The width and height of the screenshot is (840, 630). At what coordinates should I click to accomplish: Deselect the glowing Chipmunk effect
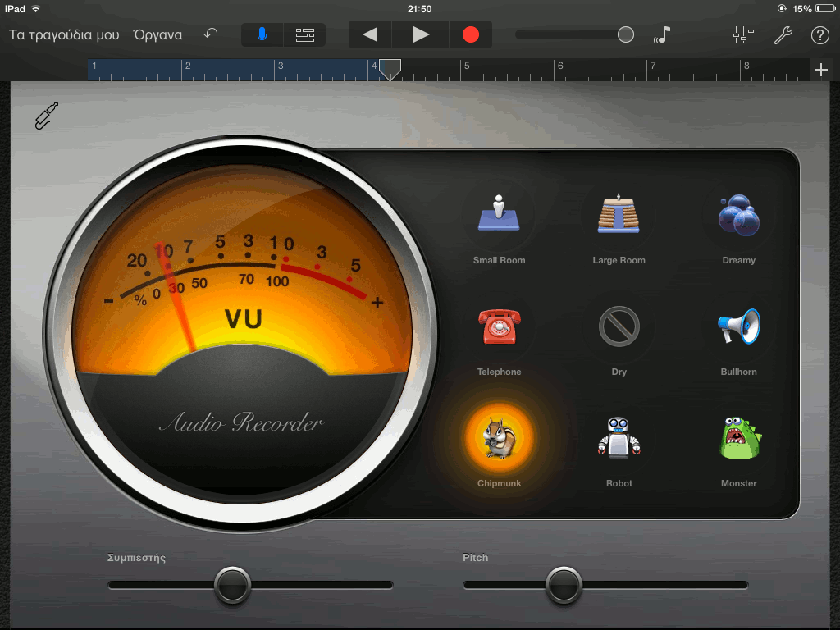coord(499,438)
